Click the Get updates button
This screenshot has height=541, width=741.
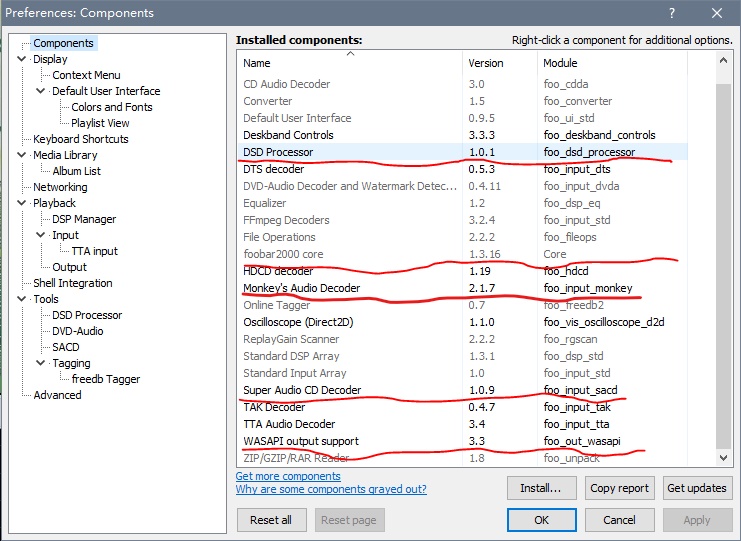point(697,488)
